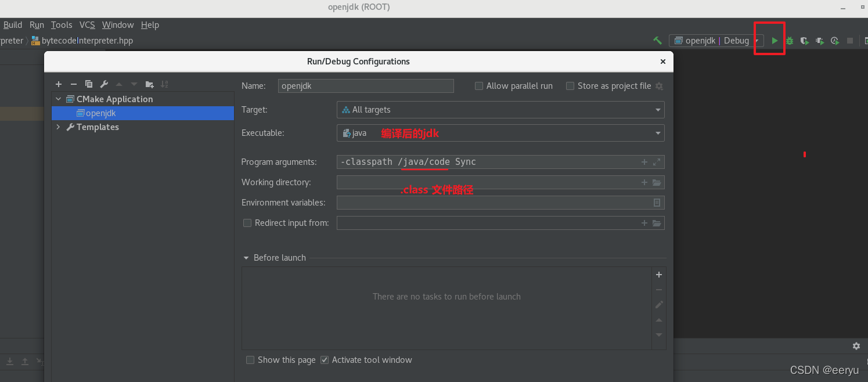
Task: Open bottom tool window settings gear
Action: (x=856, y=346)
